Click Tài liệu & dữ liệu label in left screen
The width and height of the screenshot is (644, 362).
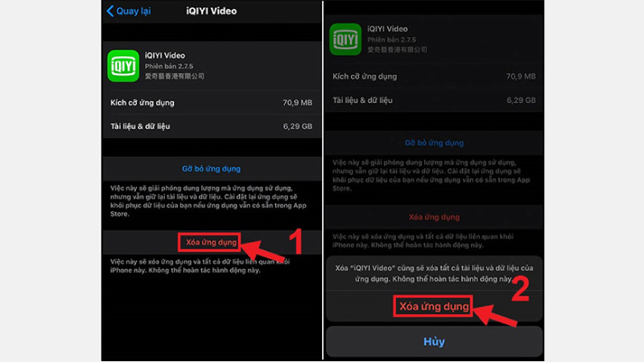(140, 126)
